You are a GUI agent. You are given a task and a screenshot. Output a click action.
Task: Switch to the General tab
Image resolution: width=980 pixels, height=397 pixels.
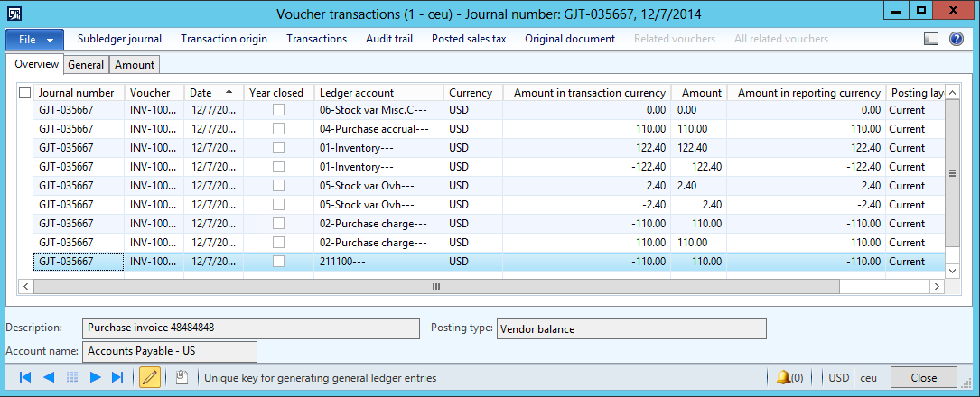(x=86, y=64)
